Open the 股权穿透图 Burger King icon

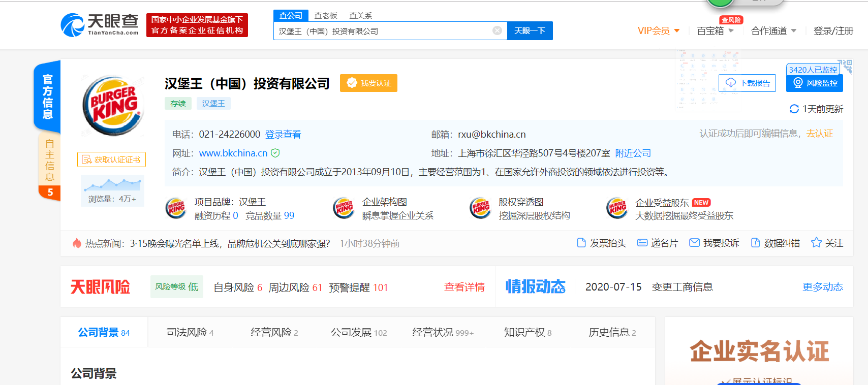click(480, 208)
